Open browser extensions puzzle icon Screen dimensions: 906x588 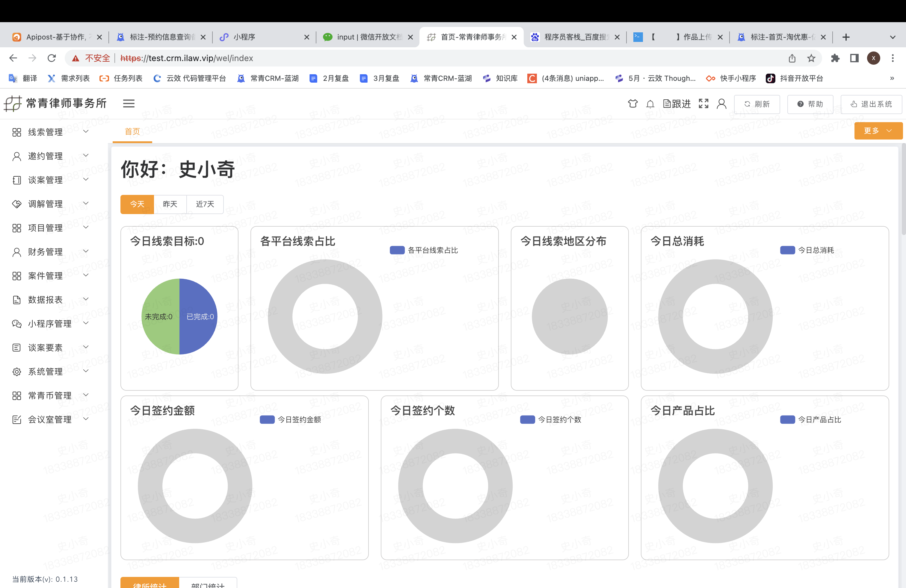pyautogui.click(x=835, y=58)
